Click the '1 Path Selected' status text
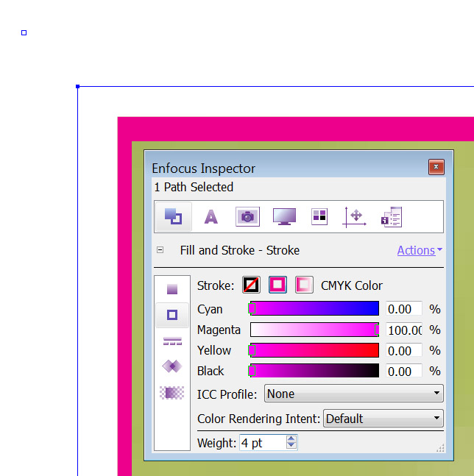 click(x=194, y=187)
